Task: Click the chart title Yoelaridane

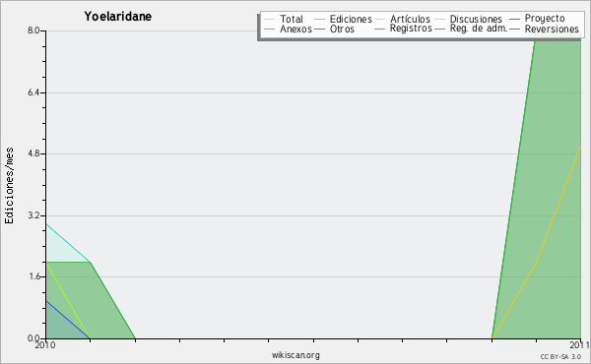Action: (x=118, y=17)
